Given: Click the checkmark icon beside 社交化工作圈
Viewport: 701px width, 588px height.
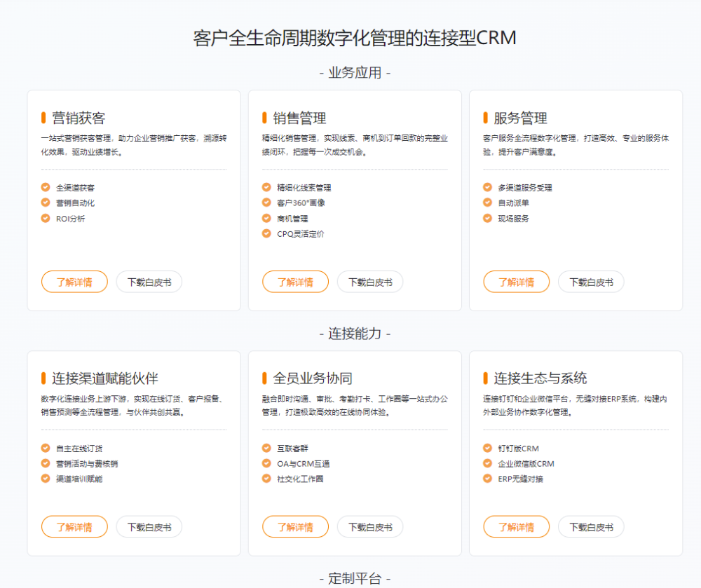Looking at the screenshot, I should 265,479.
